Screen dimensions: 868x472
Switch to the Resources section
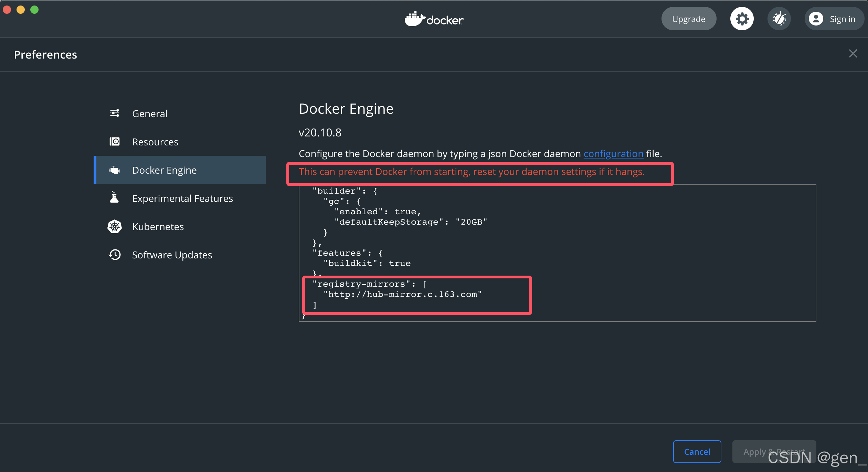point(155,142)
